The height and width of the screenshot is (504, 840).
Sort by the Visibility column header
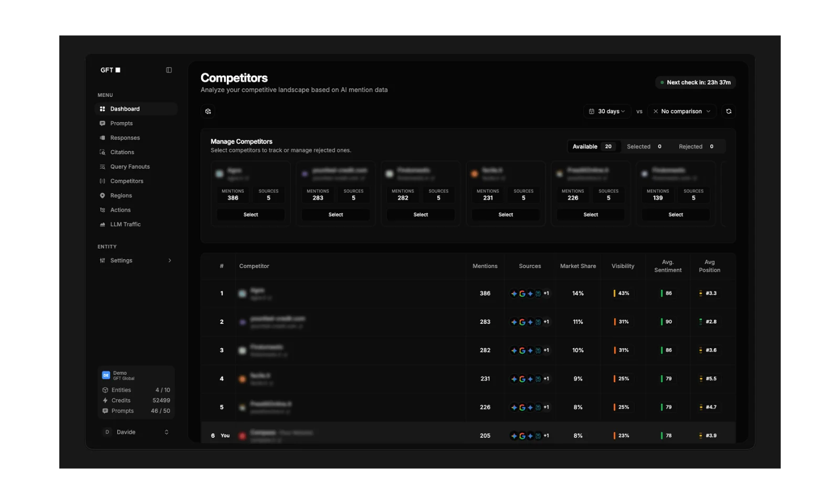coord(623,266)
